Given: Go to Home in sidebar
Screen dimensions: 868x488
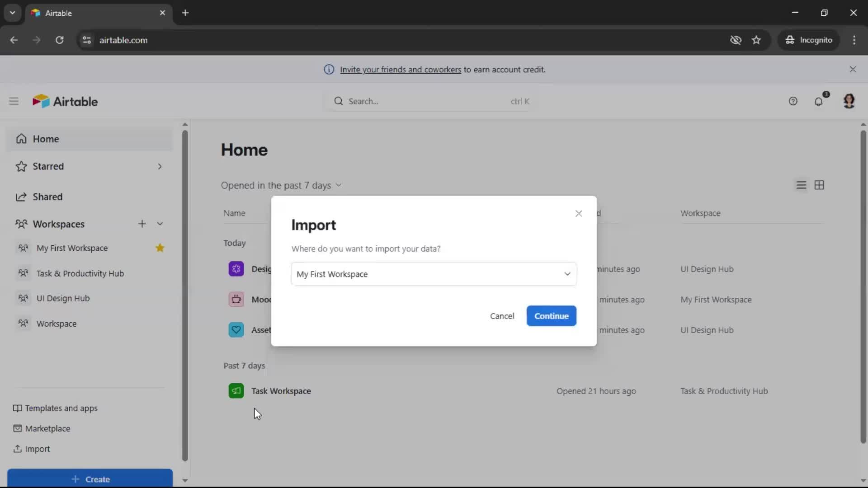Looking at the screenshot, I should click(x=90, y=139).
